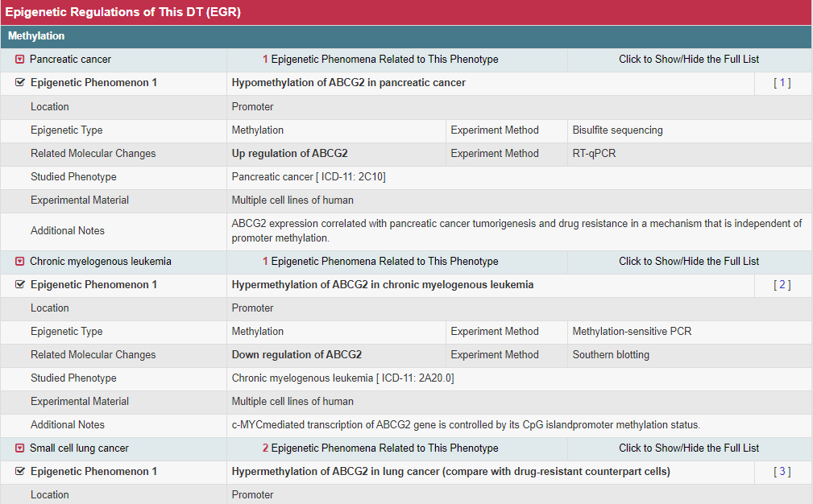
Task: Click Pancreatic cancer ICD-11 2C10 phenotype text
Action: [x=309, y=177]
